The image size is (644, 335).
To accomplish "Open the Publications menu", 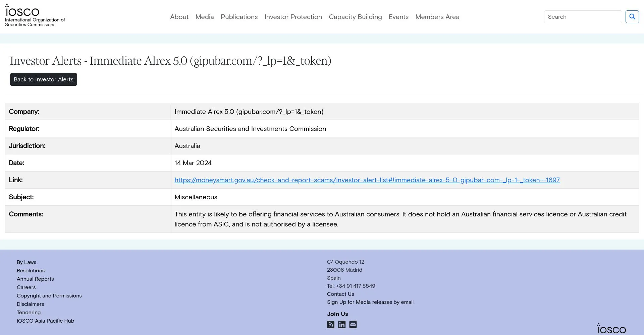I will [239, 17].
